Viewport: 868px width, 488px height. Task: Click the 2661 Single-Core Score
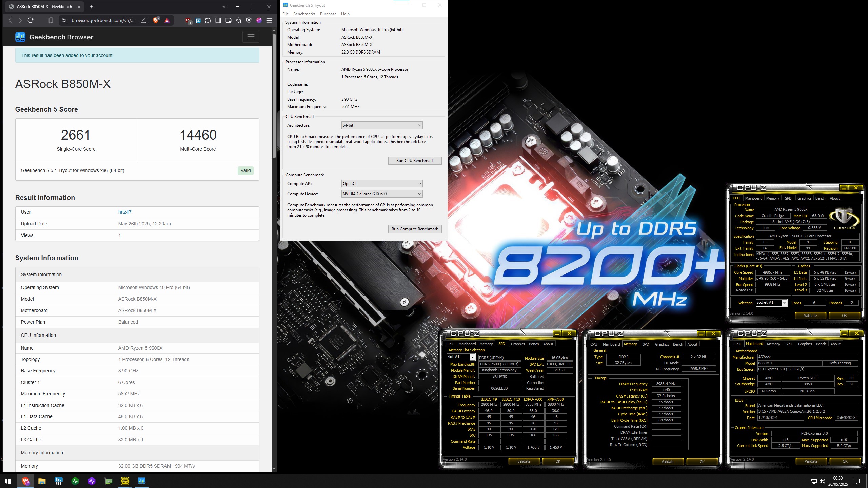click(x=76, y=135)
